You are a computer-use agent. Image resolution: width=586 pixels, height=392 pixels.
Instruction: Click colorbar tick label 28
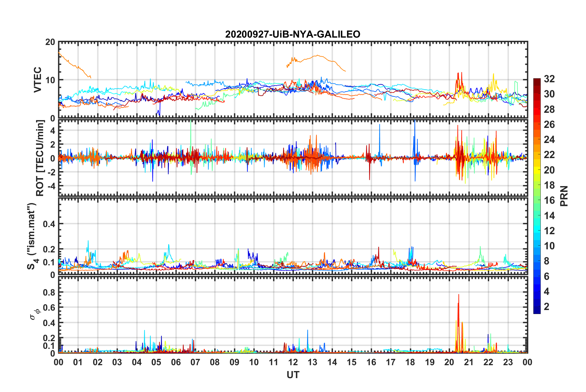[549, 109]
